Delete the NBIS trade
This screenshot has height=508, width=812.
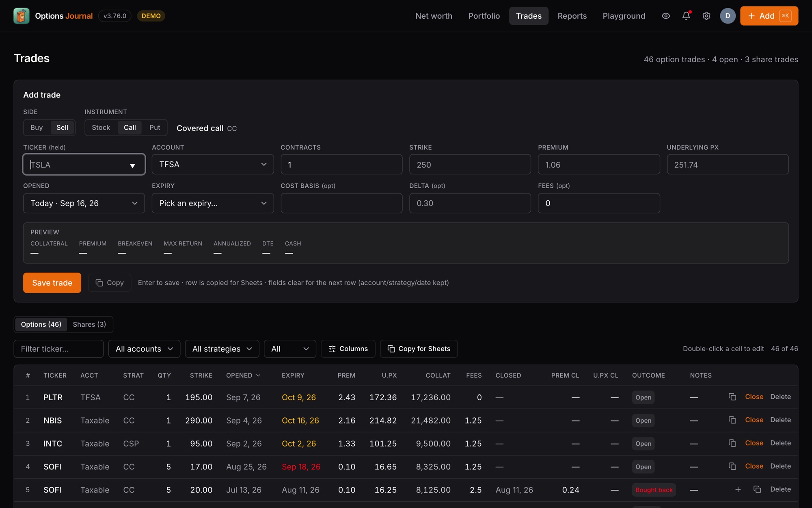pyautogui.click(x=780, y=420)
